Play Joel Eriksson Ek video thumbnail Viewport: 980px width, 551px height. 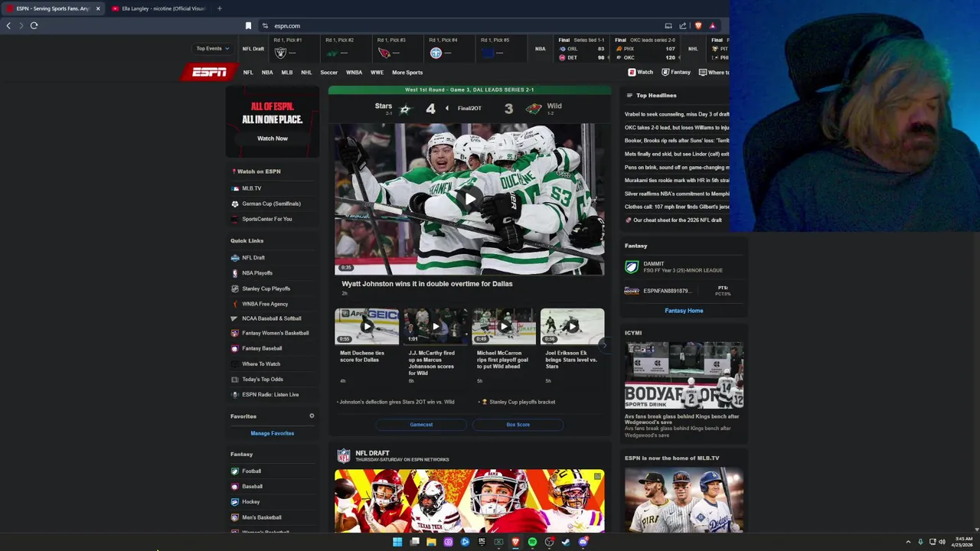click(572, 327)
